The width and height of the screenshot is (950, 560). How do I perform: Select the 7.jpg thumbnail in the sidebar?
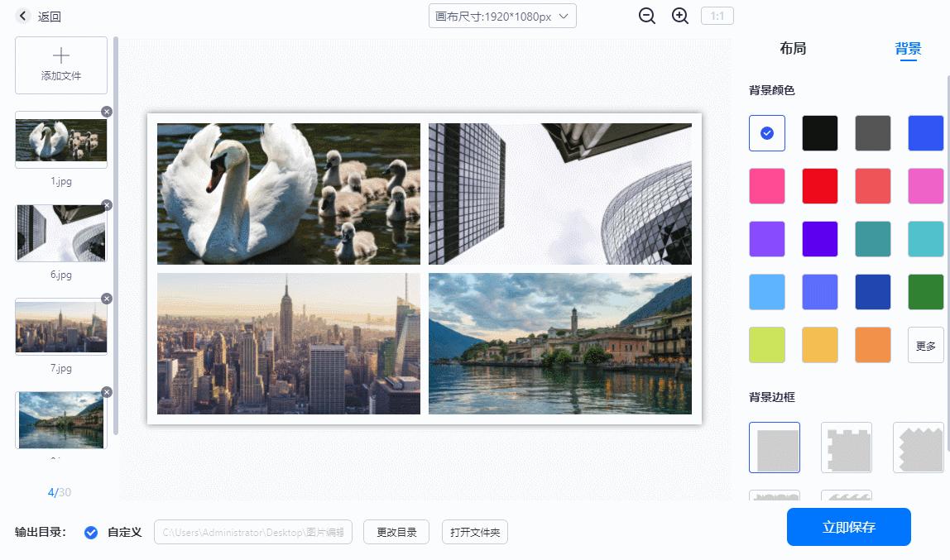(x=60, y=326)
